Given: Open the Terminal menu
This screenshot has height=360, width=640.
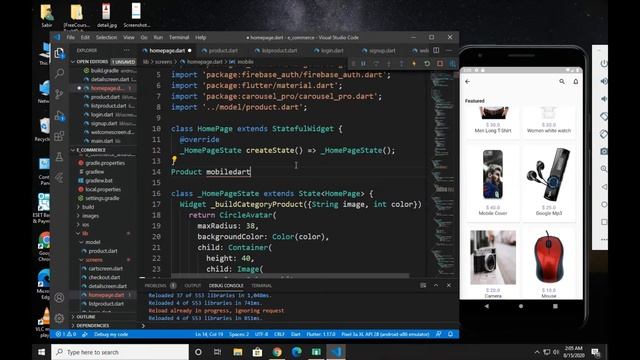Looking at the screenshot, I should [x=179, y=37].
